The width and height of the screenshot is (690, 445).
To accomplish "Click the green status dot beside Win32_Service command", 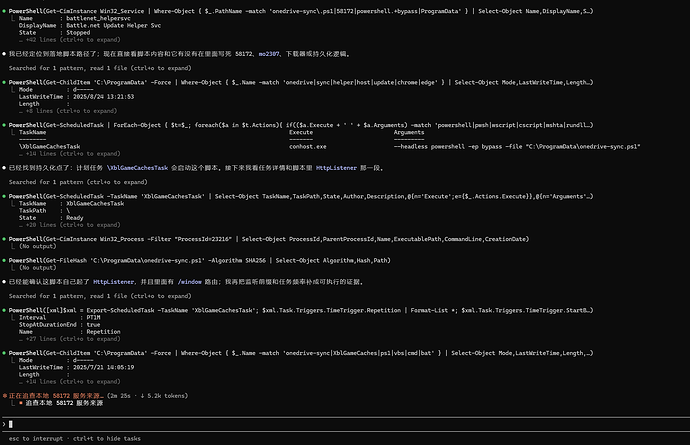I will (4, 11).
